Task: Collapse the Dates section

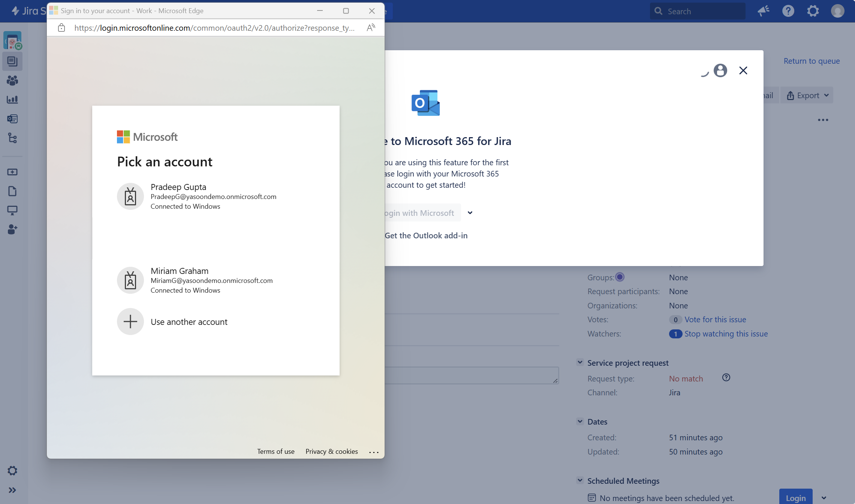Action: tap(580, 421)
